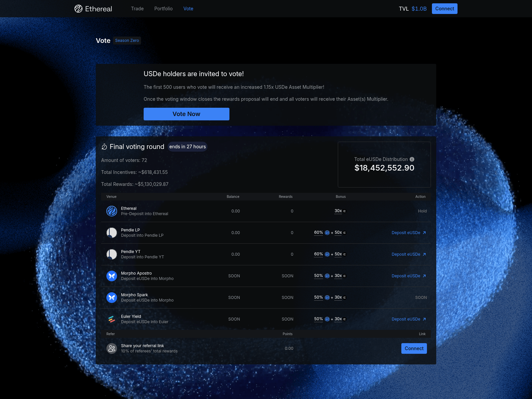Click Deposit eUSDe for Pendle LP

[x=406, y=233]
